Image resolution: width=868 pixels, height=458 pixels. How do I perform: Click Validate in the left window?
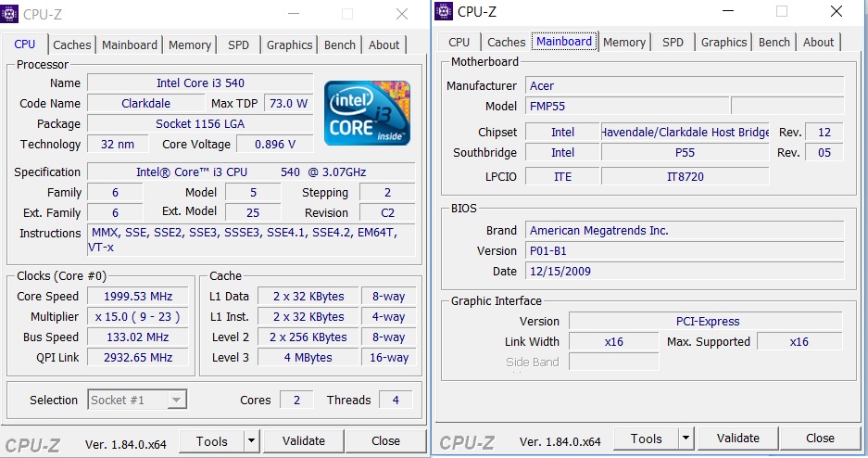click(303, 440)
